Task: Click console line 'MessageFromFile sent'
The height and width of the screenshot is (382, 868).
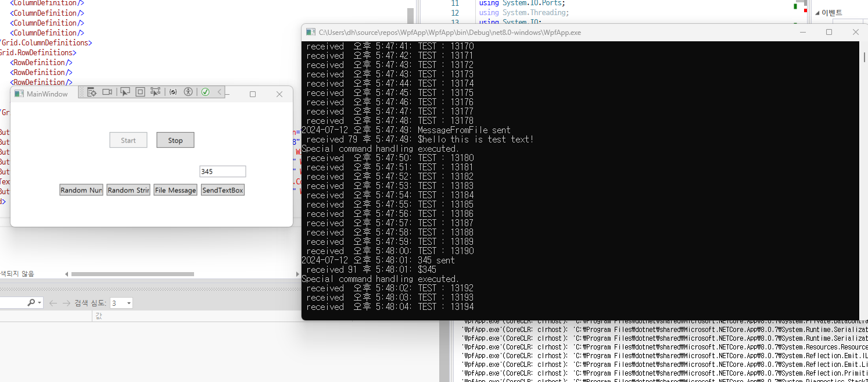Action: coord(406,130)
